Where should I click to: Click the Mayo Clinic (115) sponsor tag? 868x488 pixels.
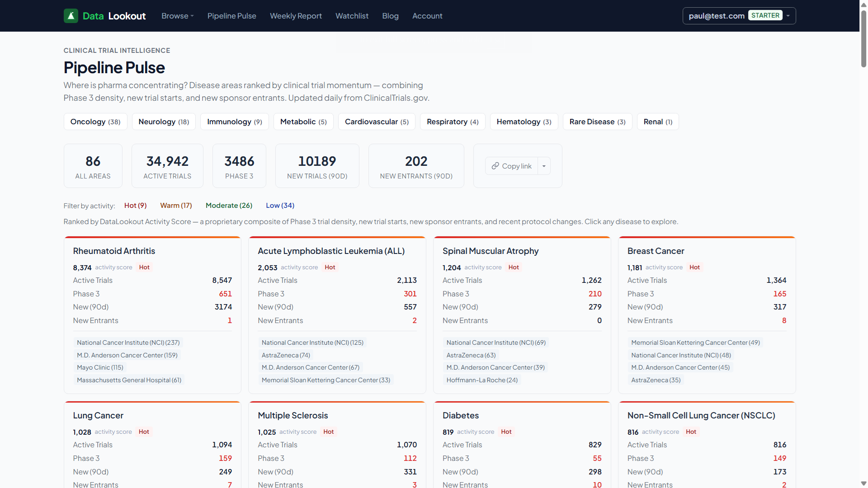coord(100,367)
